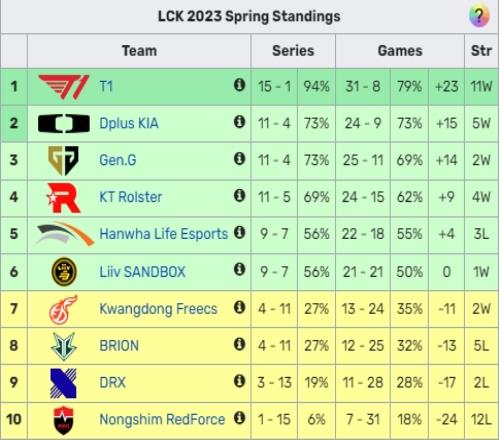500x440 pixels.
Task: Open the Nongshim RedForce team link
Action: (162, 419)
